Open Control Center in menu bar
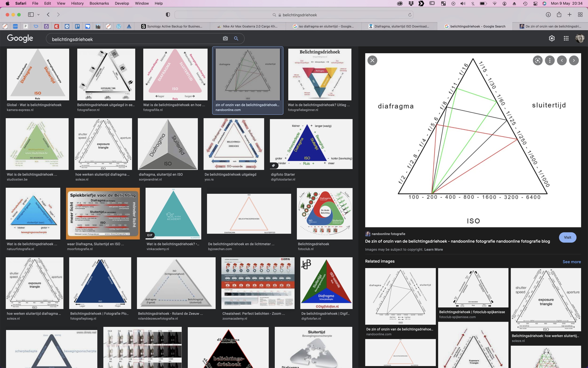The width and height of the screenshot is (588, 368). (x=535, y=3)
